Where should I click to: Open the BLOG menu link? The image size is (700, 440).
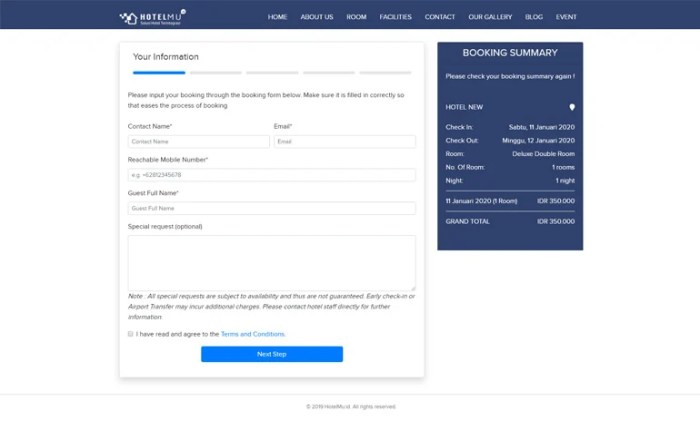(534, 17)
